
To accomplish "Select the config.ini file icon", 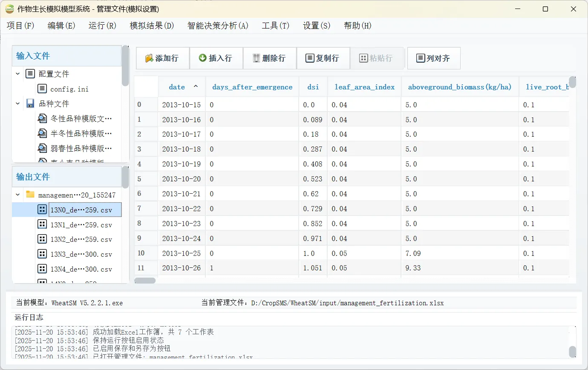I will coord(42,89).
